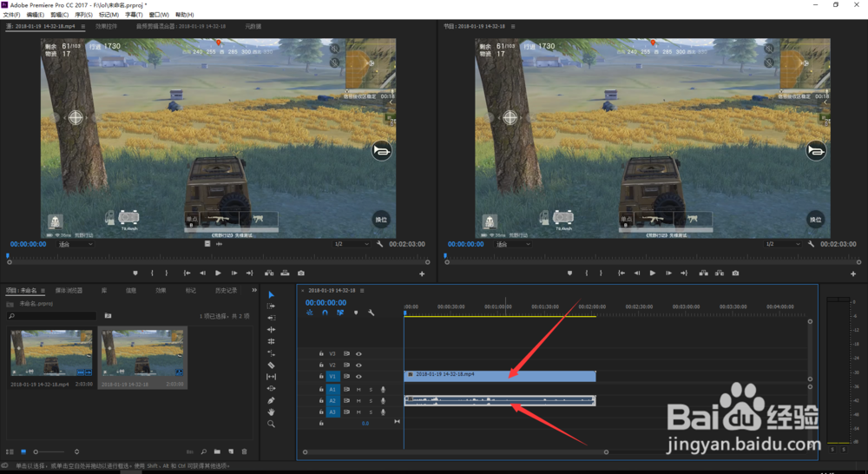Click Overwrite button in Source monitor
Screen dimensions: 868x474
click(x=285, y=273)
